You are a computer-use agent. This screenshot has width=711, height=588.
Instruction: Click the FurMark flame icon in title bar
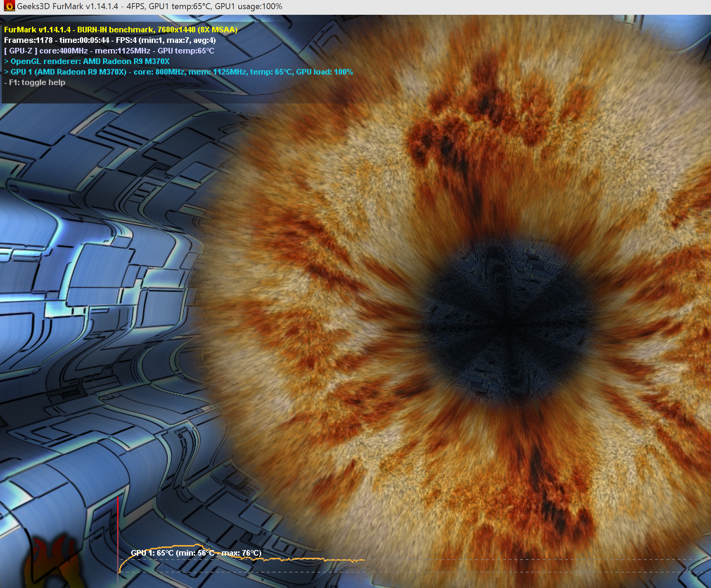click(9, 6)
